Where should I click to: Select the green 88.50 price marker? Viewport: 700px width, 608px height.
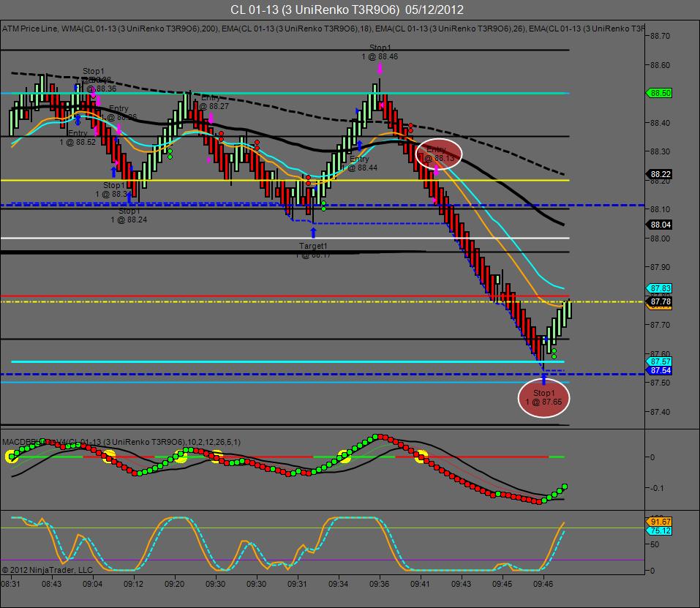tap(659, 94)
